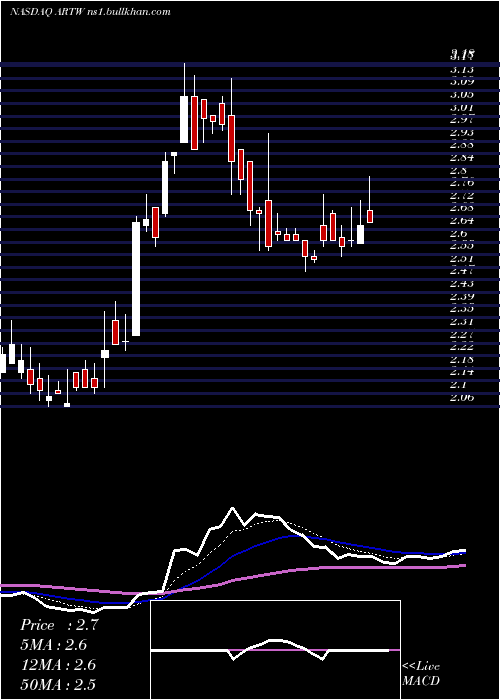
Task: Click the Price : 2.7 readout
Action: (x=59, y=625)
